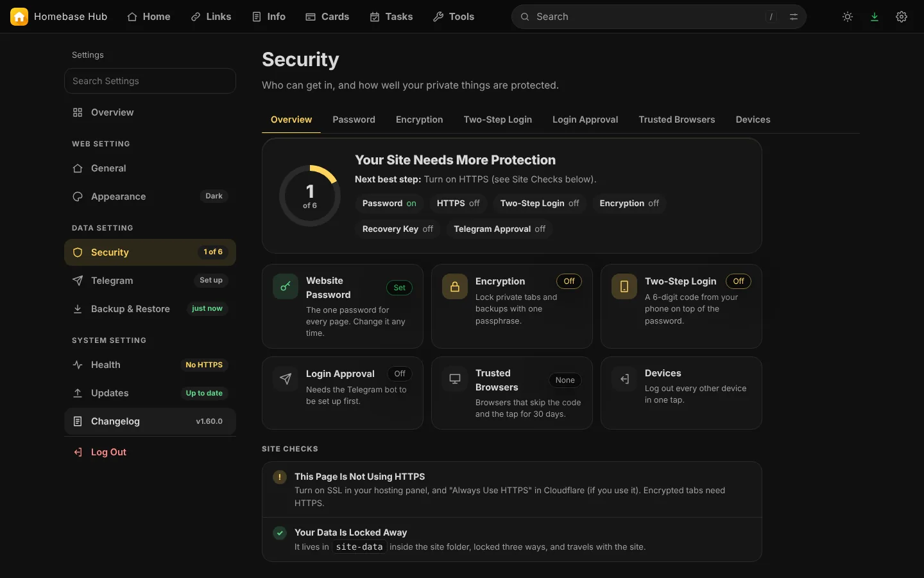Toggle light theme sun icon

tap(848, 17)
